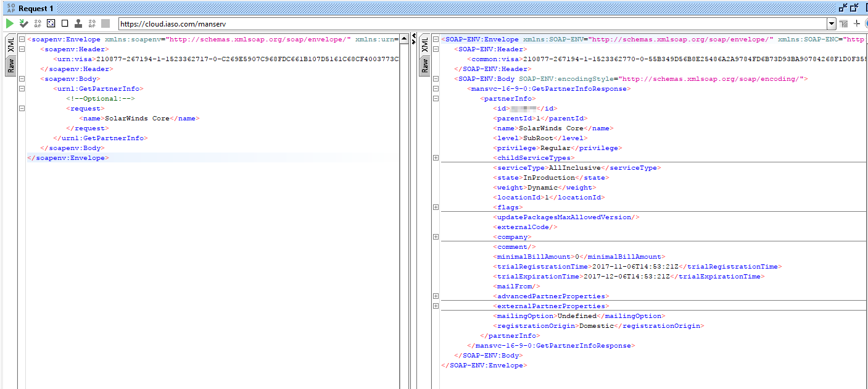Click the privilege Regular line
The width and height of the screenshot is (868, 389).
point(557,148)
